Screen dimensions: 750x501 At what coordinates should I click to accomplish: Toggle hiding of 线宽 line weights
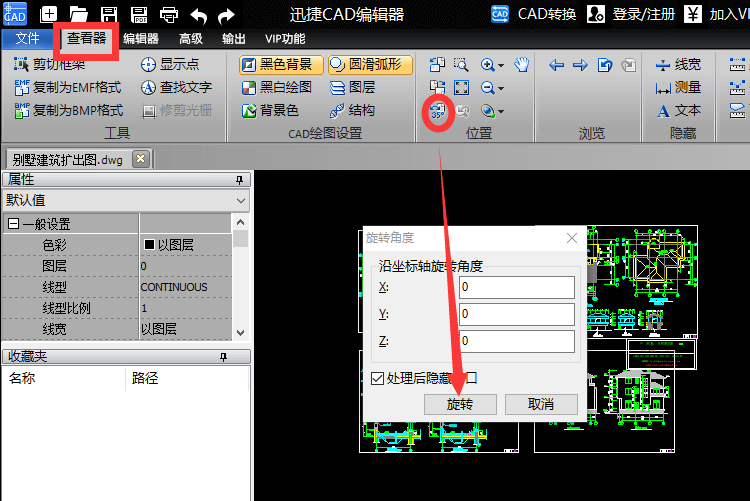[678, 64]
